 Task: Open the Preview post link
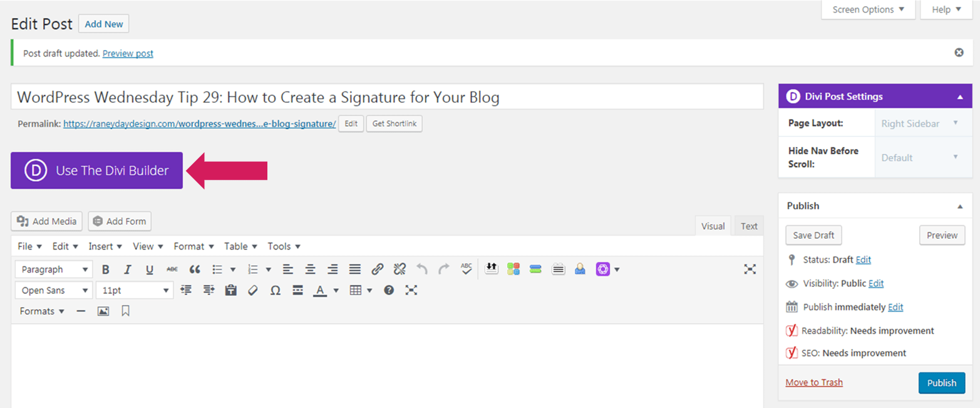coord(128,53)
